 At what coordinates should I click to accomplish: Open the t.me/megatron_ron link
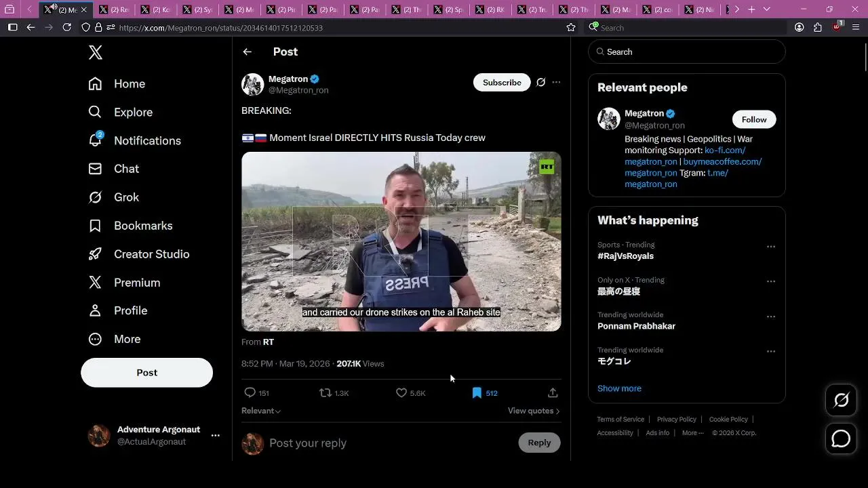pos(677,179)
